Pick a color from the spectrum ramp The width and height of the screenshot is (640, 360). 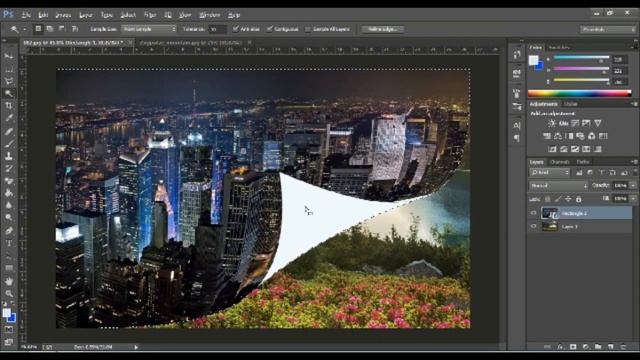point(579,93)
